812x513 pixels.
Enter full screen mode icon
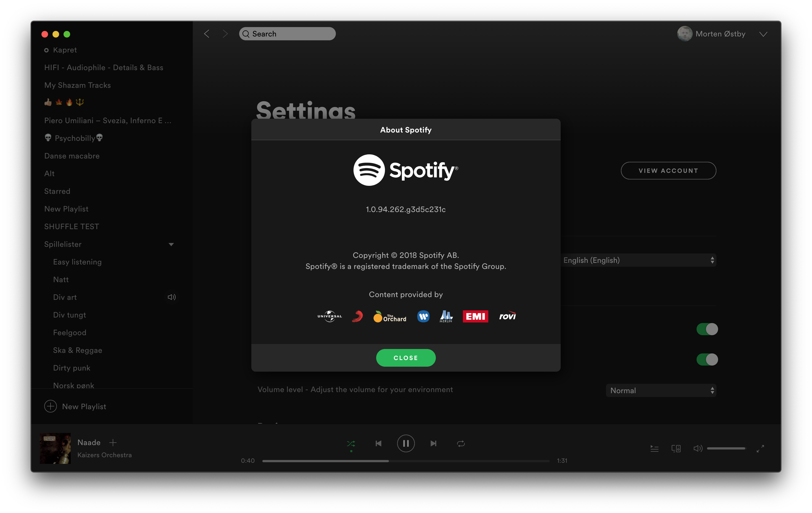click(x=760, y=449)
